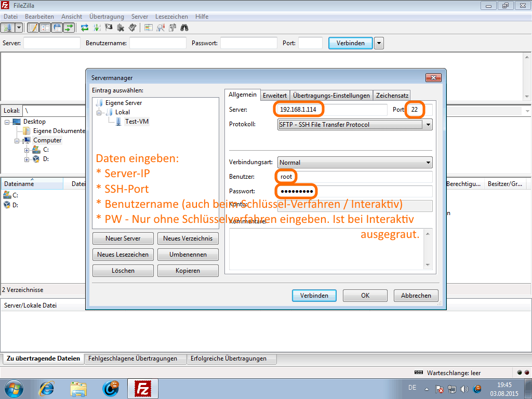Click the quickconnect Benutzername field
The width and height of the screenshot is (532, 399).
pos(158,43)
